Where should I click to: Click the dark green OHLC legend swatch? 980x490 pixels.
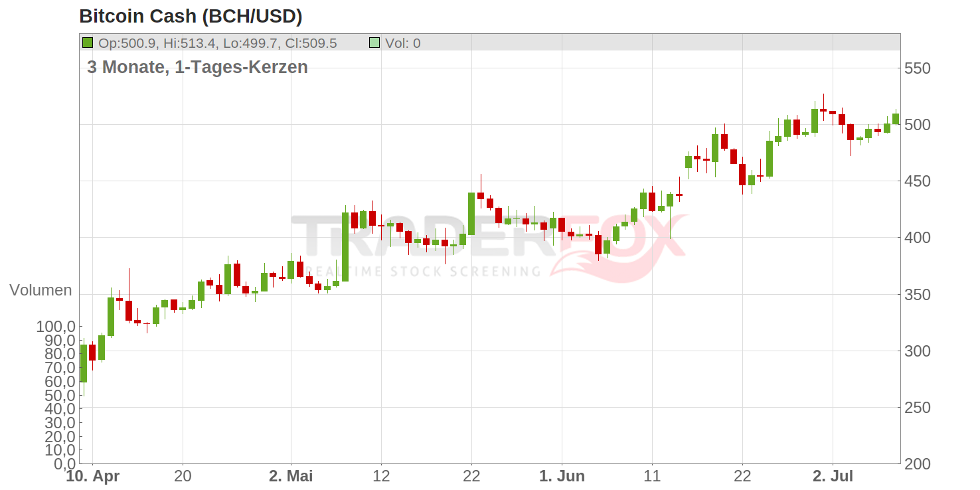tap(87, 43)
